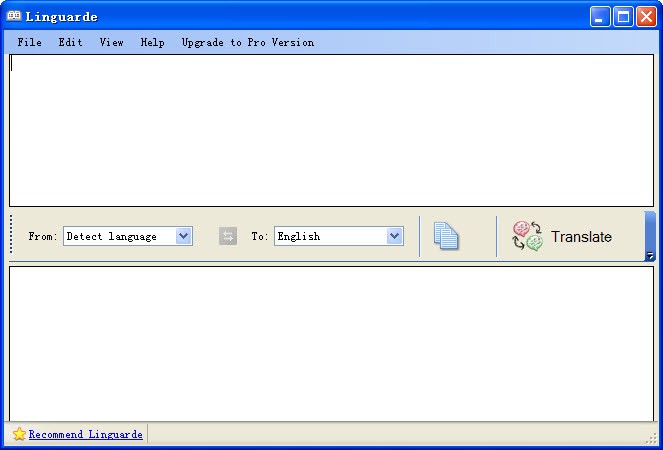Click the yellow star icon in status bar
The image size is (663, 450).
19,434
